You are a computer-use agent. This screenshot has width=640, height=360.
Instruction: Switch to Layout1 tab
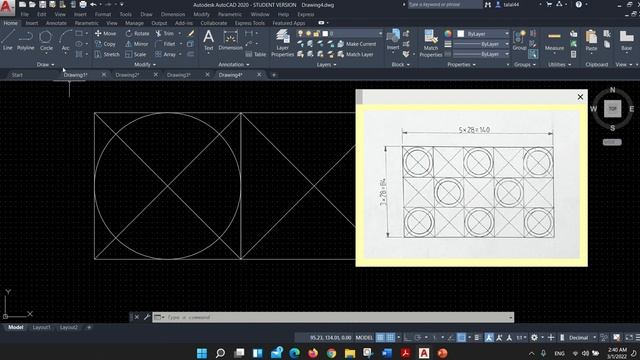(x=41, y=327)
